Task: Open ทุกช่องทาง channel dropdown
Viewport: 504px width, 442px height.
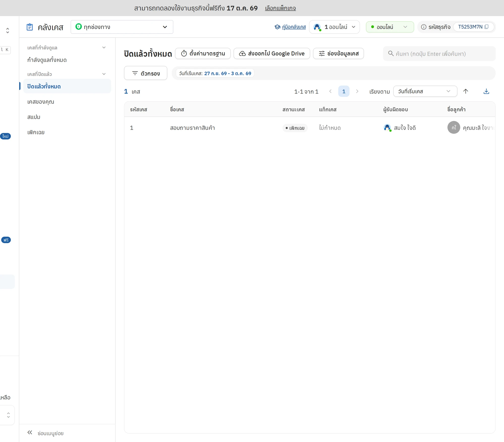Action: point(122,27)
